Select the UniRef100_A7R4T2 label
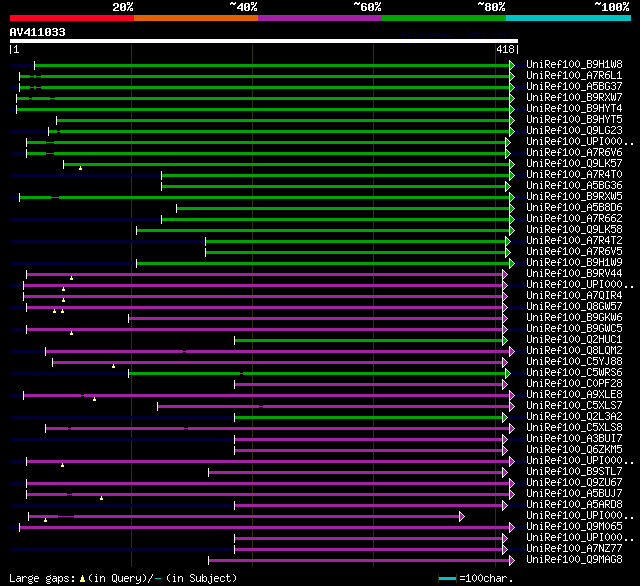The image size is (640, 586). (574, 241)
